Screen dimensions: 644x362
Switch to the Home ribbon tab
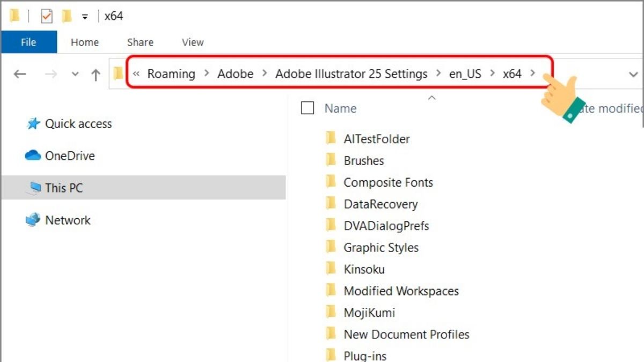85,42
